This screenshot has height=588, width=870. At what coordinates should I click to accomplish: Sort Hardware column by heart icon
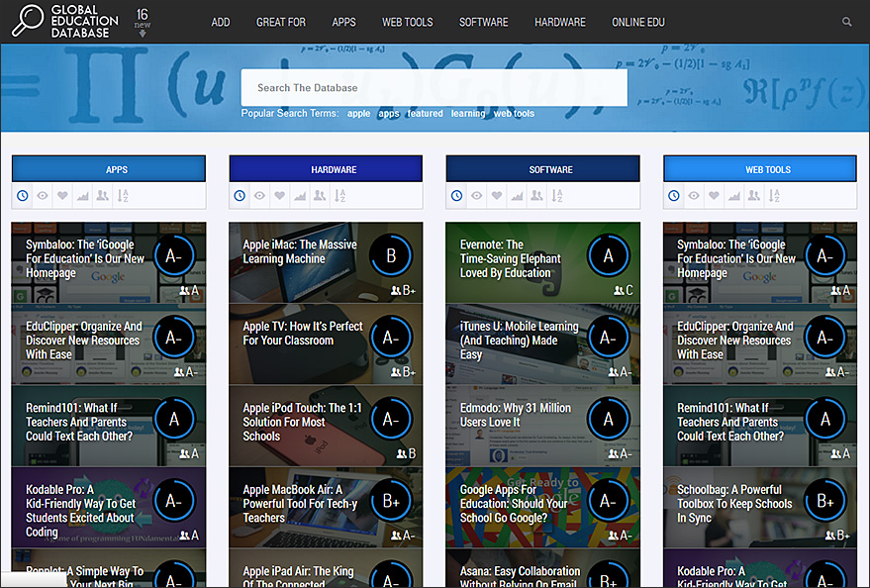pos(280,196)
